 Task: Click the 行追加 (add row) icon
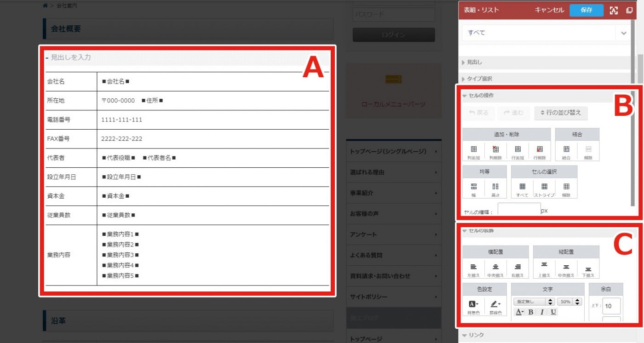(518, 149)
